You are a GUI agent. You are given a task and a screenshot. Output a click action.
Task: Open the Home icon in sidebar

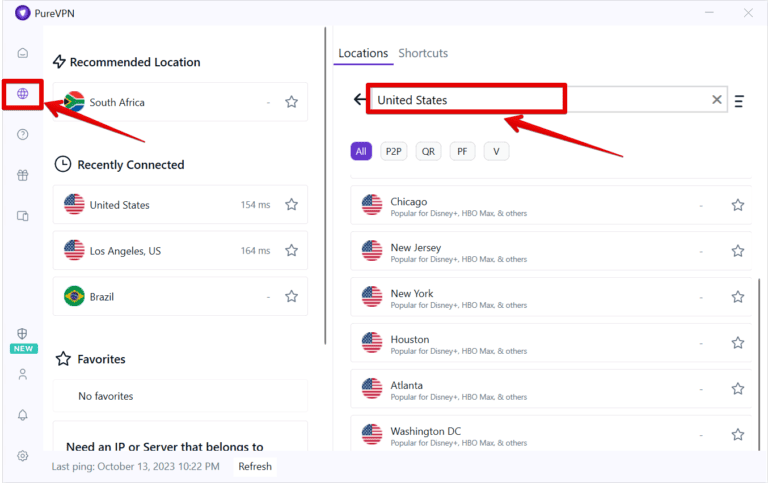[x=22, y=53]
